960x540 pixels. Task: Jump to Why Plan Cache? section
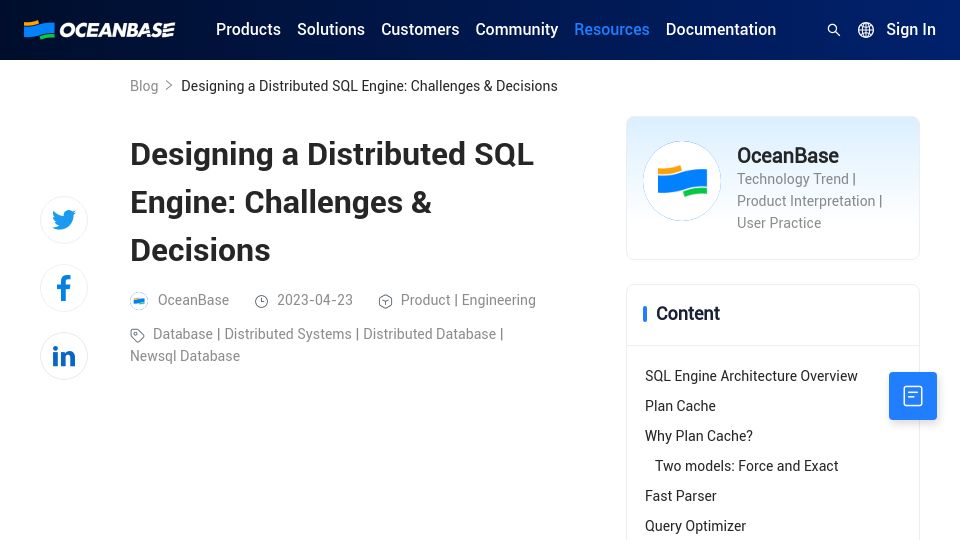pos(699,436)
